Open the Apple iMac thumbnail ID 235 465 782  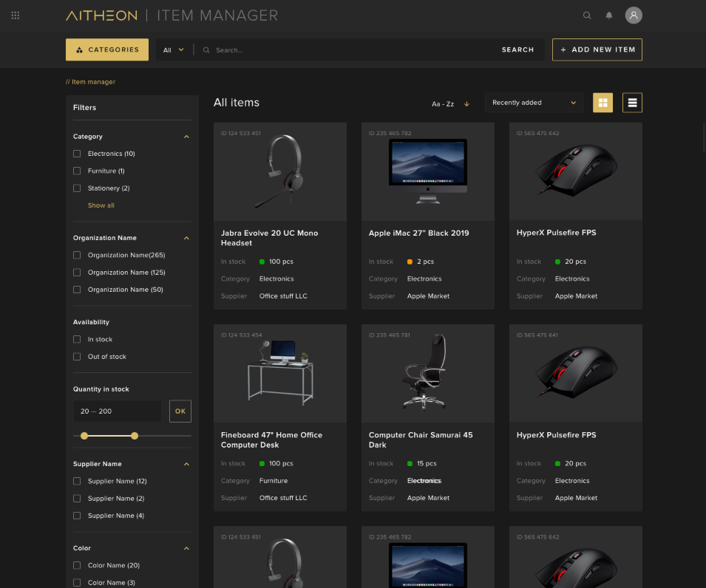tap(428, 171)
